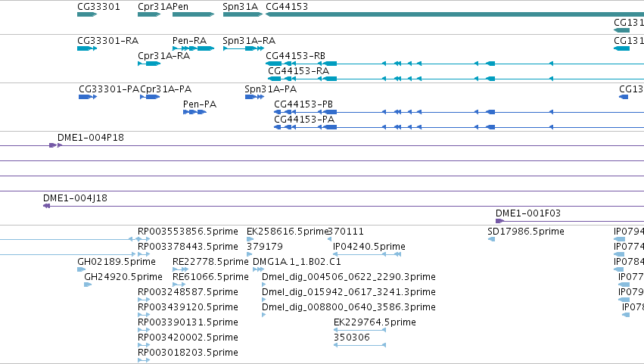
Task: Select the RP003018203.5prime EST label
Action: (x=188, y=353)
